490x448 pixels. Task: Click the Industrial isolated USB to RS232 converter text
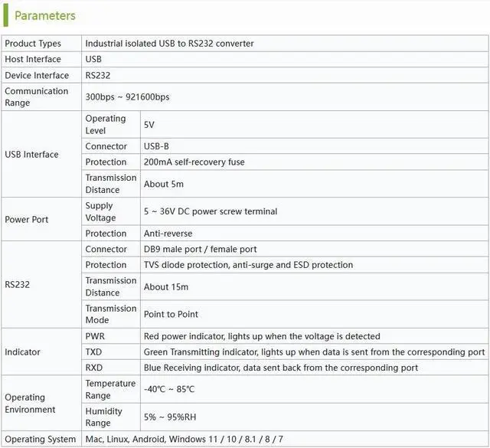tap(169, 44)
